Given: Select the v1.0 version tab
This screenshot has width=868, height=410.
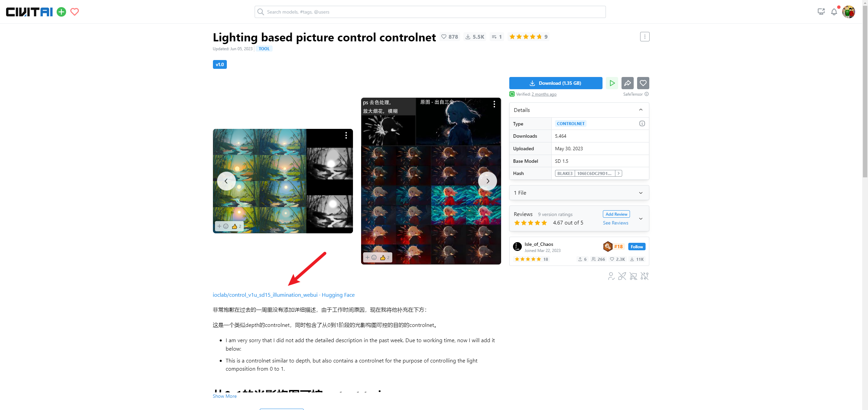Looking at the screenshot, I should coord(220,64).
